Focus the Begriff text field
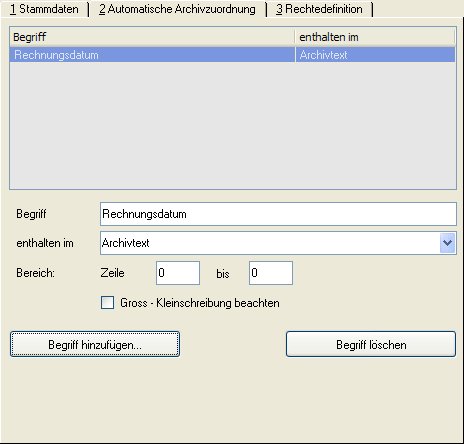Image resolution: width=464 pixels, height=444 pixels. (278, 214)
